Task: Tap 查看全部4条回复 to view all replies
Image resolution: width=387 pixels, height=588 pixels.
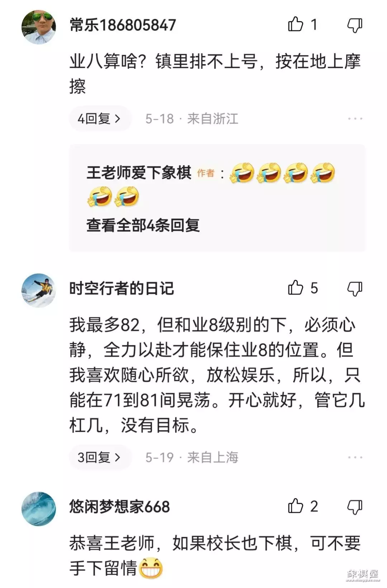Action: click(x=143, y=226)
